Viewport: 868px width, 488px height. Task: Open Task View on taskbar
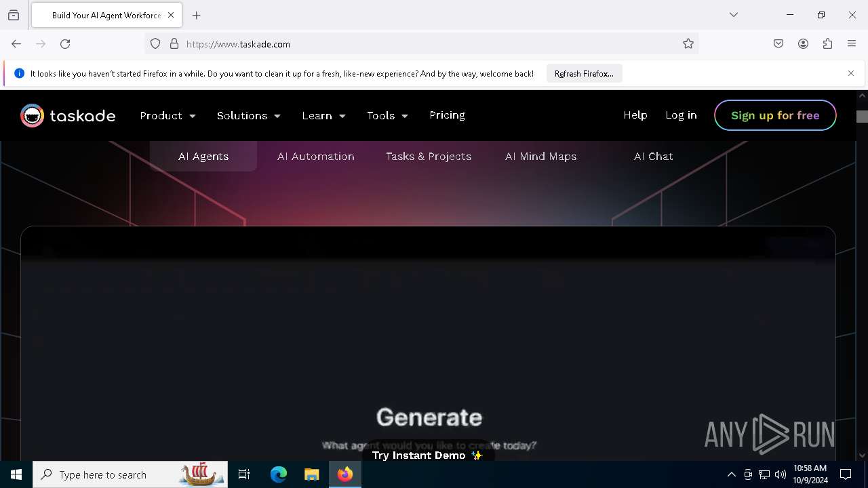tap(244, 474)
